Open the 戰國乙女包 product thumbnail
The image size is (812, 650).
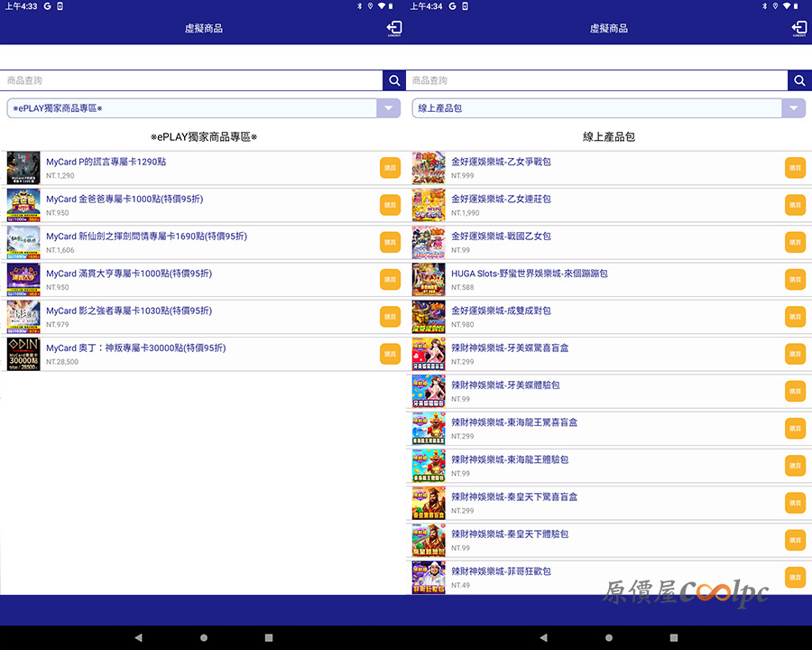point(429,243)
